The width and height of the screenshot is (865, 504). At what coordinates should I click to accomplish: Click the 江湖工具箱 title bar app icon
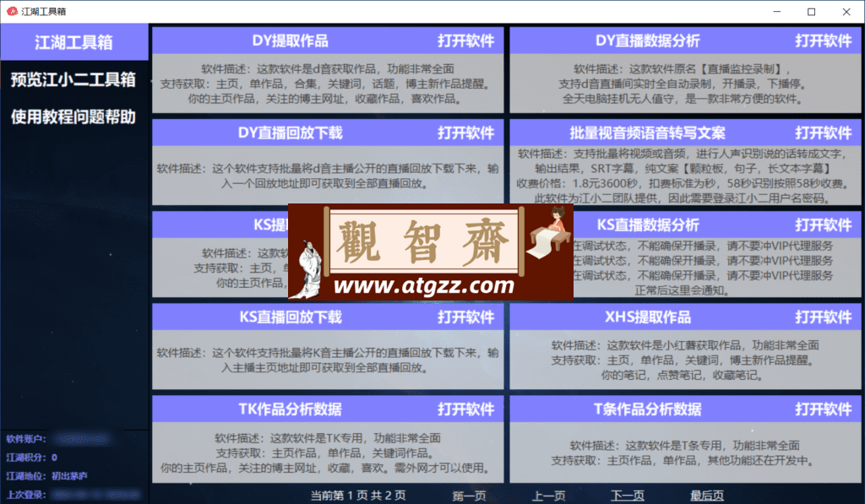12,11
